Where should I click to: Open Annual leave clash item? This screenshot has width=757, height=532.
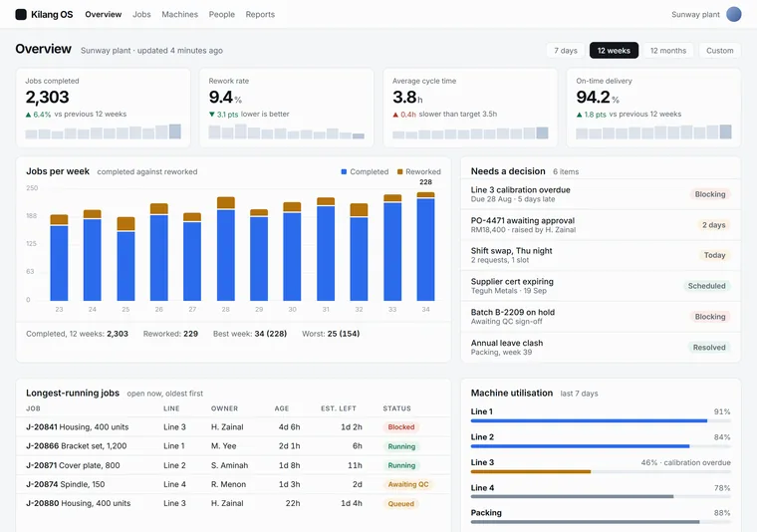(x=601, y=347)
